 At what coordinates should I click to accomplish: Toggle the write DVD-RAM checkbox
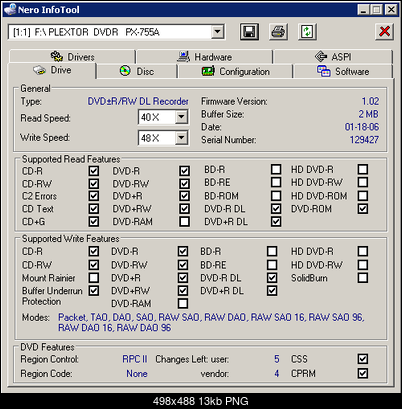pos(183,303)
